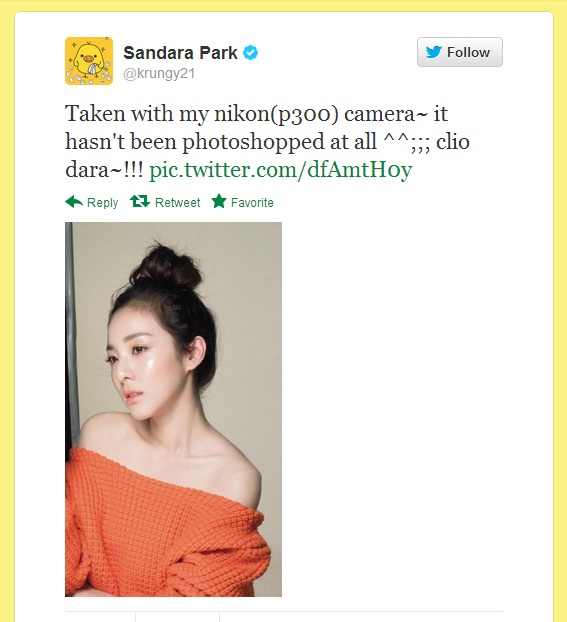Click the hair bun in the photo
The width and height of the screenshot is (567, 622).
click(x=167, y=266)
